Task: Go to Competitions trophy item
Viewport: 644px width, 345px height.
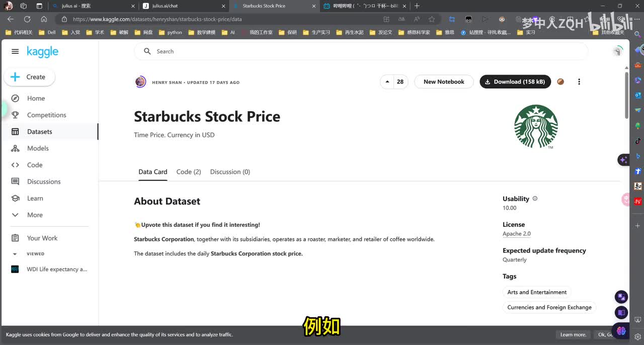Action: point(46,115)
